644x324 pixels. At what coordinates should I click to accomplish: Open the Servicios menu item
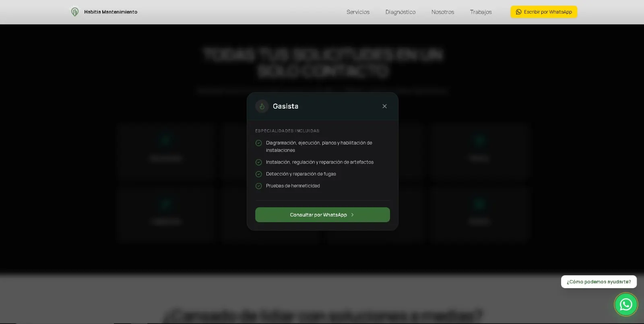pos(358,12)
